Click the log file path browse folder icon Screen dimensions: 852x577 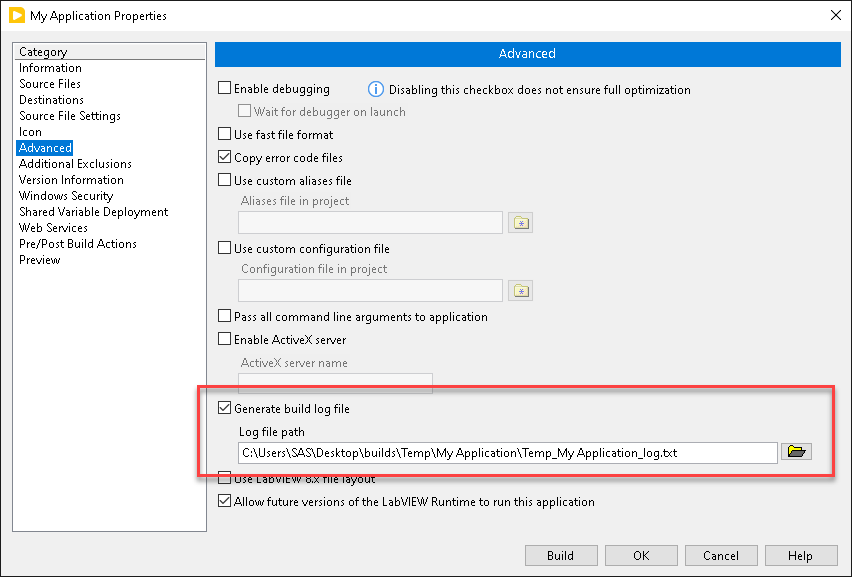click(x=796, y=451)
